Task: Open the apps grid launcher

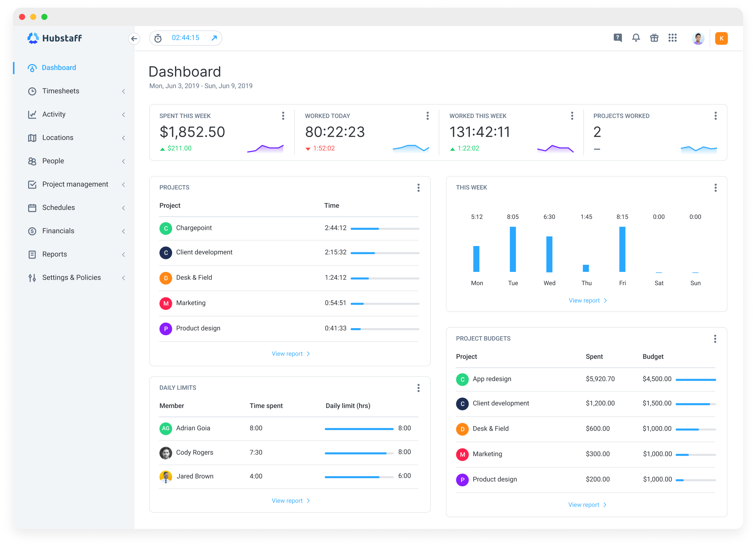Action: click(673, 38)
